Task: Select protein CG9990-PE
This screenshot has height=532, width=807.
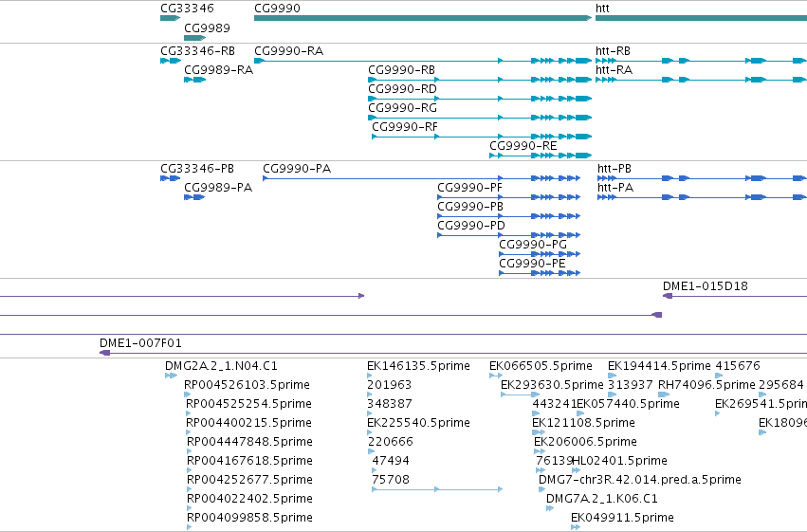Action: (532, 264)
